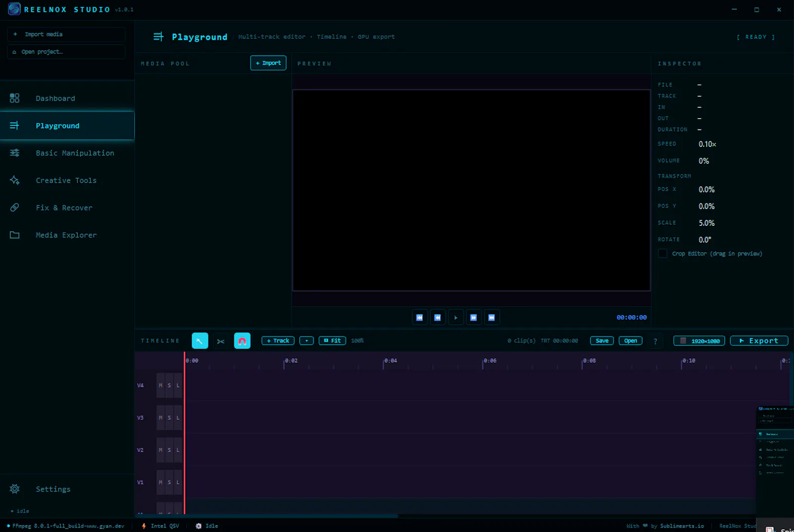Switch to Basic Manipulation page
The height and width of the screenshot is (532, 794).
67,153
